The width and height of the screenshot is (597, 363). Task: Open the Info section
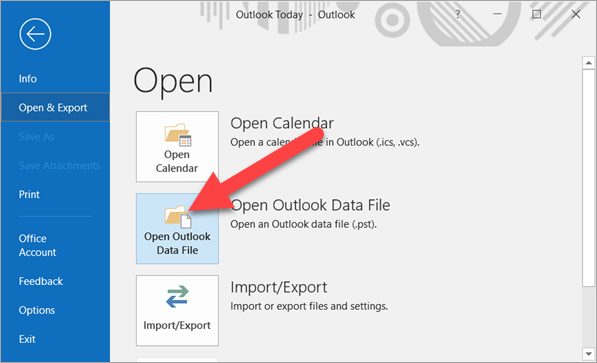coord(28,79)
